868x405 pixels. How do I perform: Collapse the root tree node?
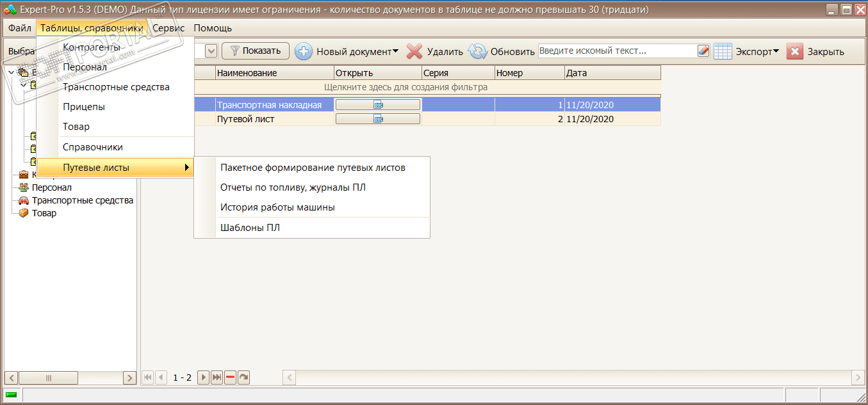point(11,72)
